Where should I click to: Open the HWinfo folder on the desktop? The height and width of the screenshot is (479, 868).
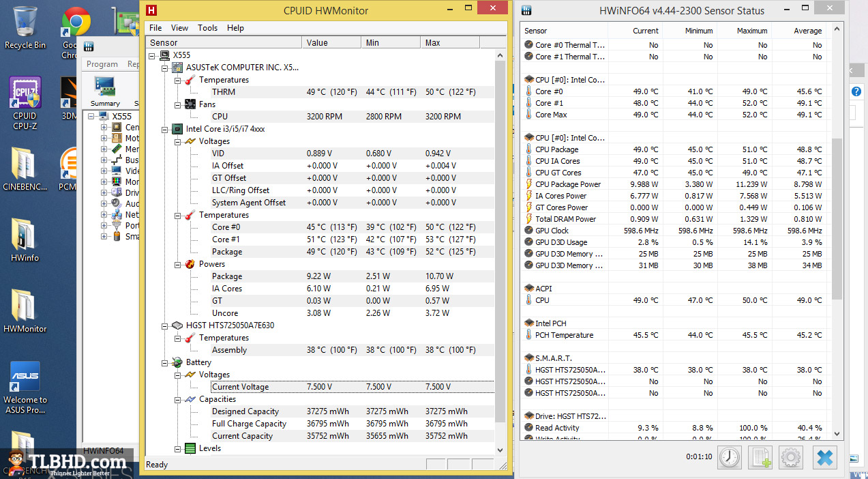25,239
